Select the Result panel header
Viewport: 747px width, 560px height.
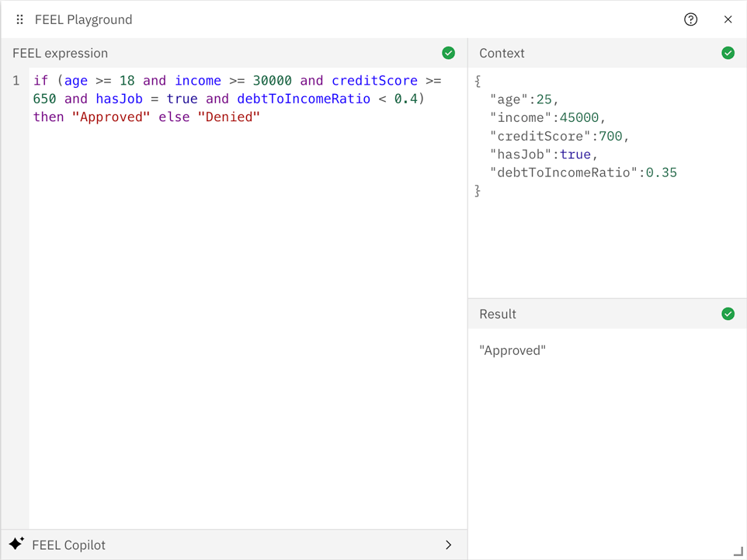click(x=497, y=314)
